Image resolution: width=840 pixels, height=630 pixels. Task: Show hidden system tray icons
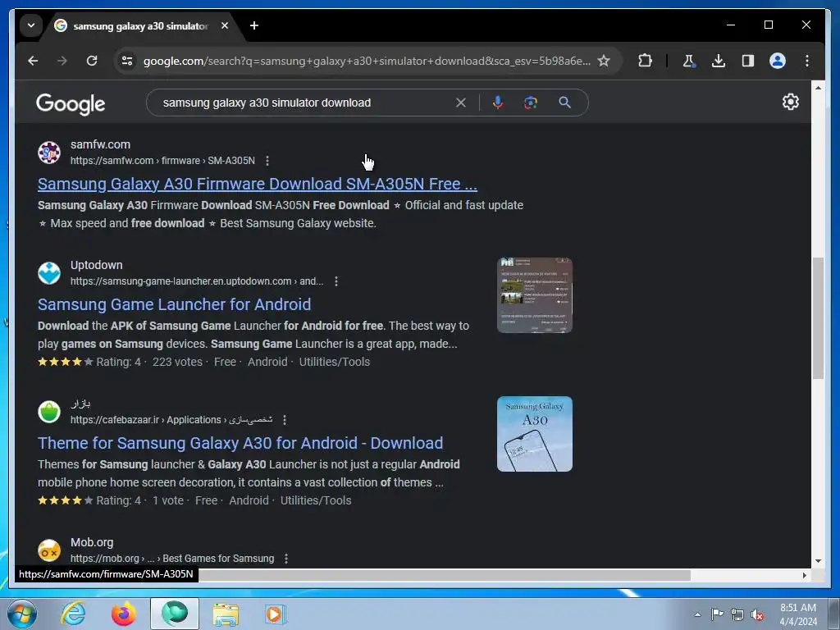pos(697,614)
